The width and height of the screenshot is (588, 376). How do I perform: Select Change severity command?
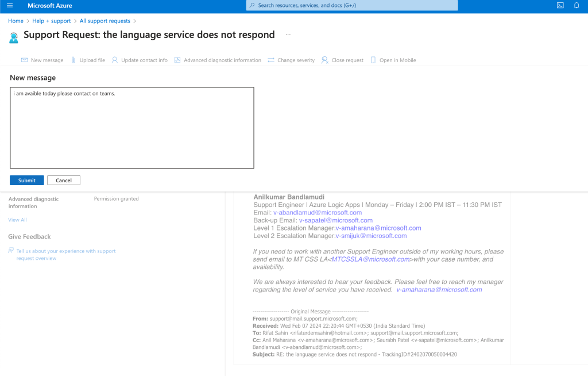pos(291,60)
